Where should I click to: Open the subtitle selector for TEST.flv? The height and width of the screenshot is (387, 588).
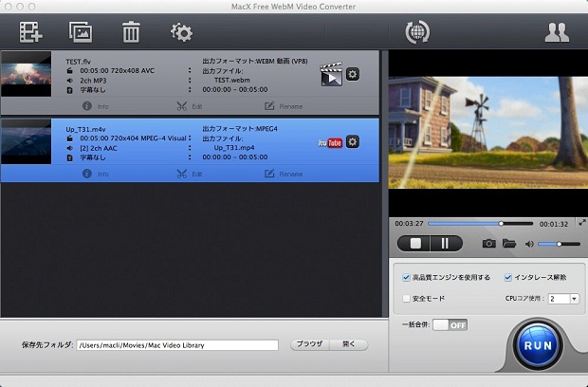tap(190, 89)
